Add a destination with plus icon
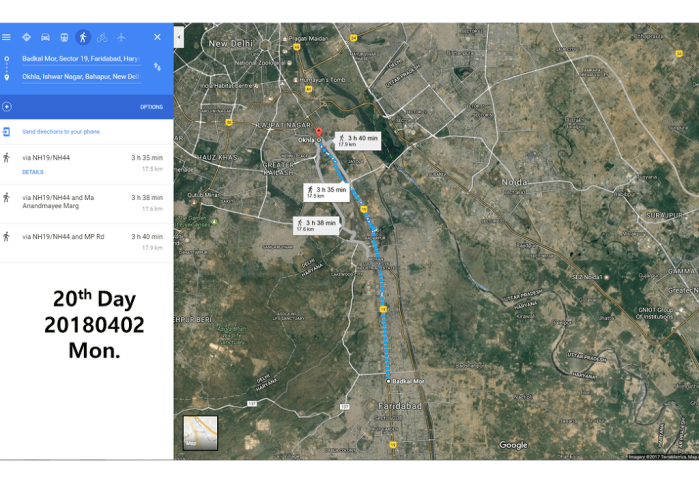Screen dimensions: 699x483 click(7, 106)
